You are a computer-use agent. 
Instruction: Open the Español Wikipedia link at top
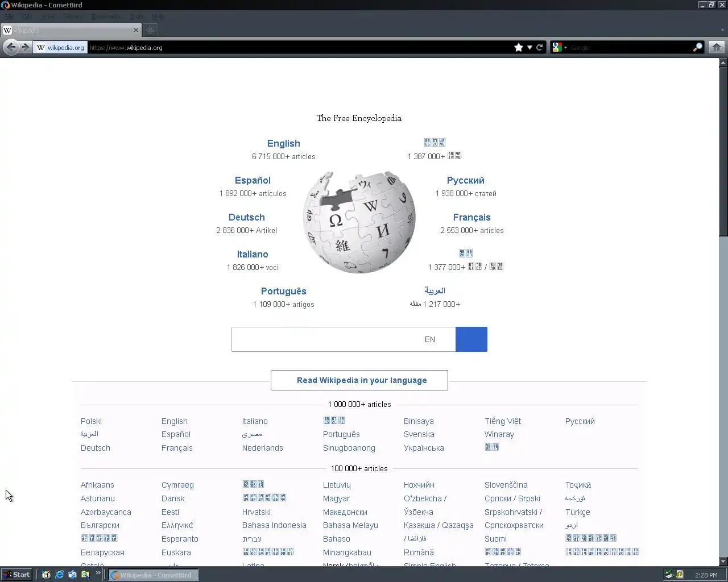click(x=253, y=181)
